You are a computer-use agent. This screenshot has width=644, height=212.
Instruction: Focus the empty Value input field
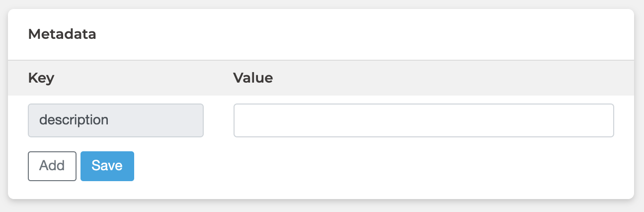423,120
